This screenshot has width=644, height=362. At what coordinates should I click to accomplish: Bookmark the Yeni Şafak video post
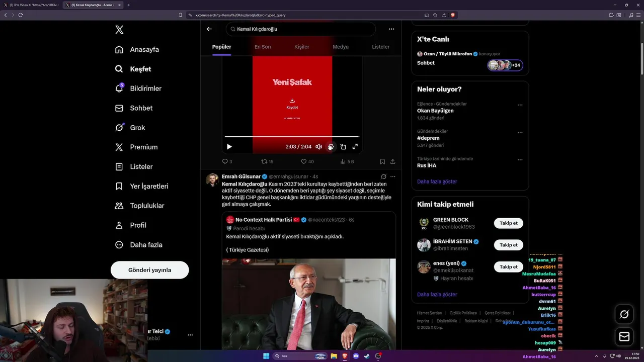pyautogui.click(x=382, y=161)
